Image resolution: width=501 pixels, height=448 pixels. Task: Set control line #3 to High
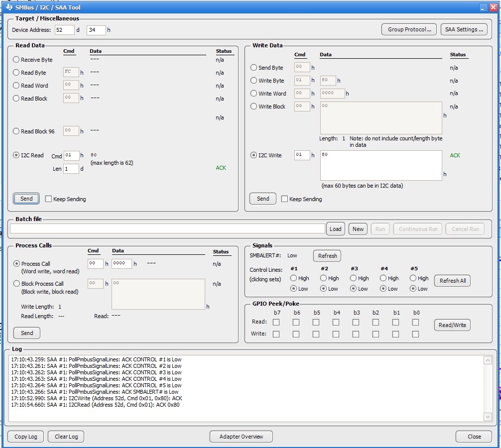click(353, 278)
